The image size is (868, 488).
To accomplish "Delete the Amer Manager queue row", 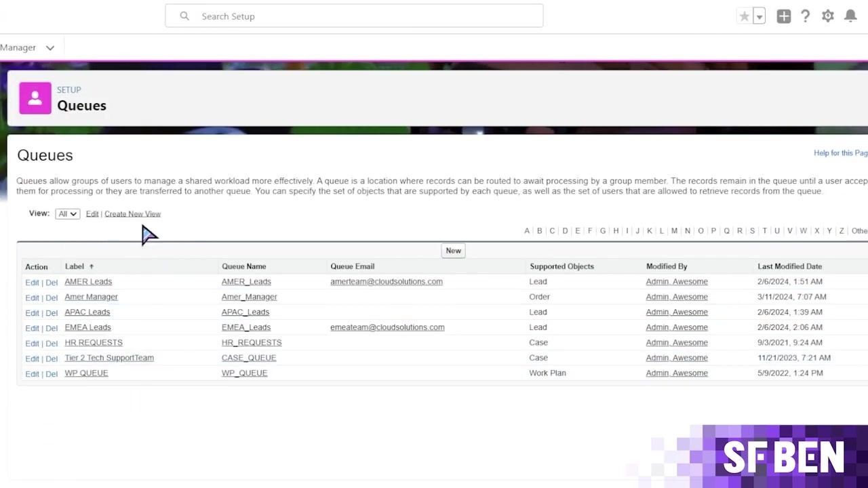I will (x=52, y=298).
